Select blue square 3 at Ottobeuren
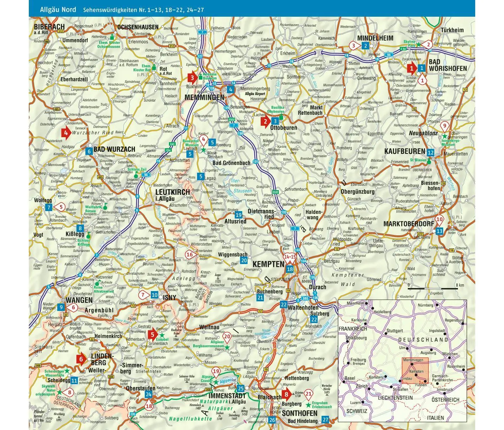Image resolution: width=504 pixels, height=430 pixels. [x=275, y=121]
